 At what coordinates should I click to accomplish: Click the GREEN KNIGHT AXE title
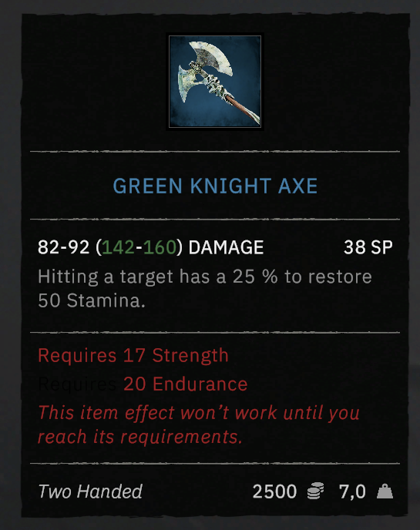[215, 186]
